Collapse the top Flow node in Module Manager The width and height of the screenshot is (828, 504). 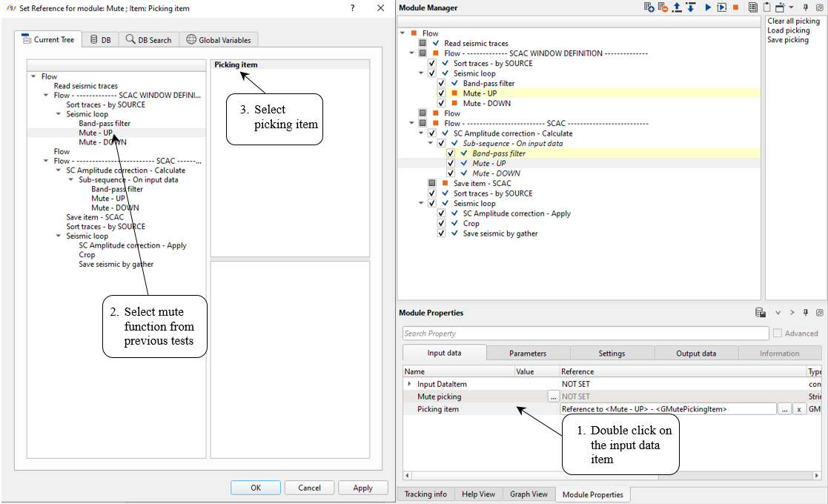pos(403,33)
